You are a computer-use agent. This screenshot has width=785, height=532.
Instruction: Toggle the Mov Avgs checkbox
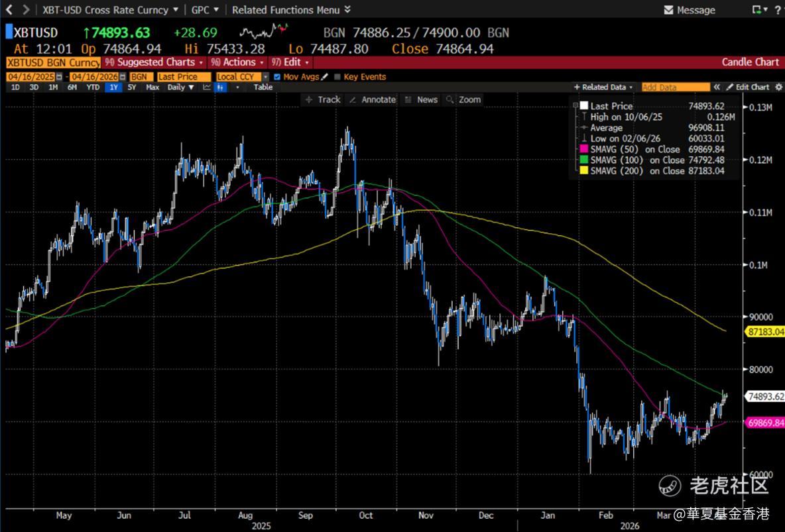[x=277, y=77]
